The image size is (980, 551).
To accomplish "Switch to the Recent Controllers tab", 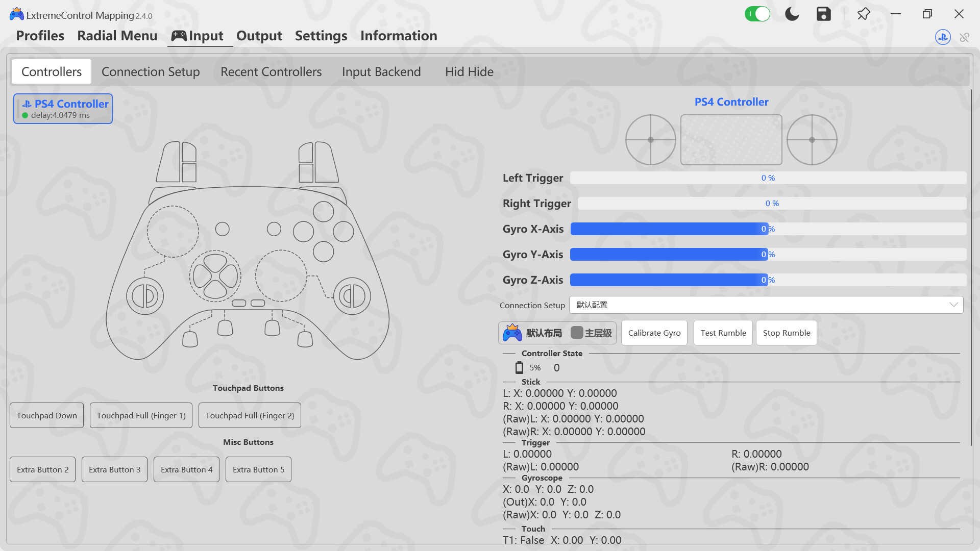I will pos(271,71).
